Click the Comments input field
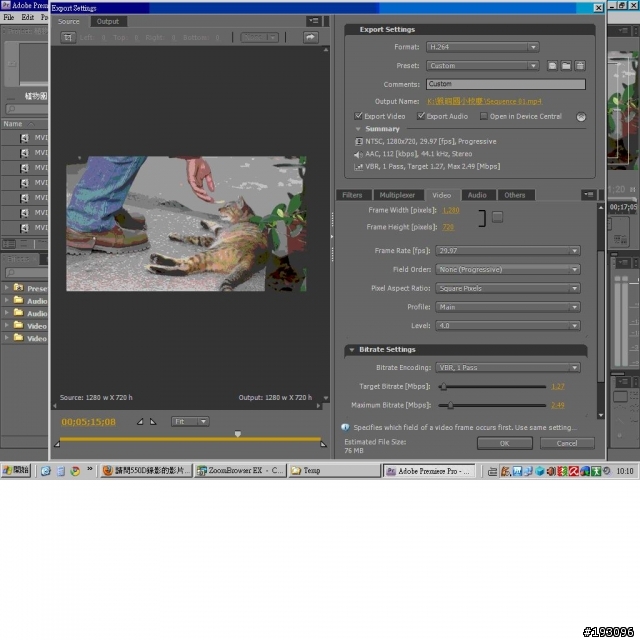This screenshot has width=640, height=640. pos(506,84)
